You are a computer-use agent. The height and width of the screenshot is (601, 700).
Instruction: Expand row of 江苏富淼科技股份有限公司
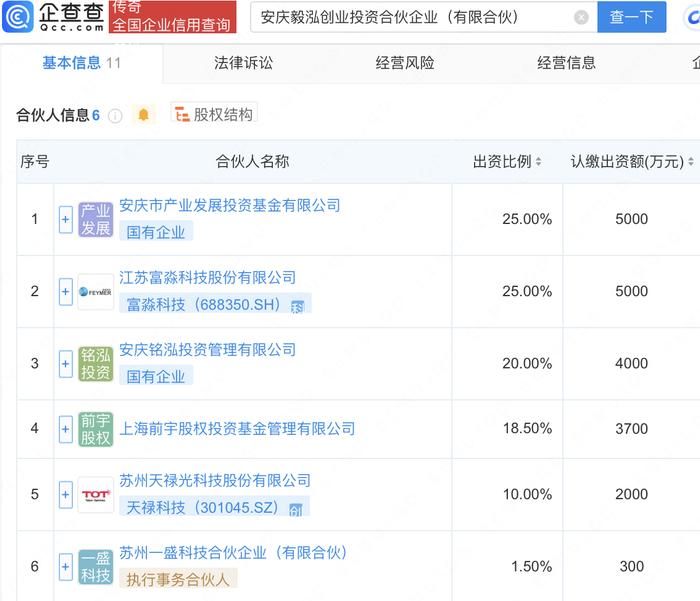point(66,292)
